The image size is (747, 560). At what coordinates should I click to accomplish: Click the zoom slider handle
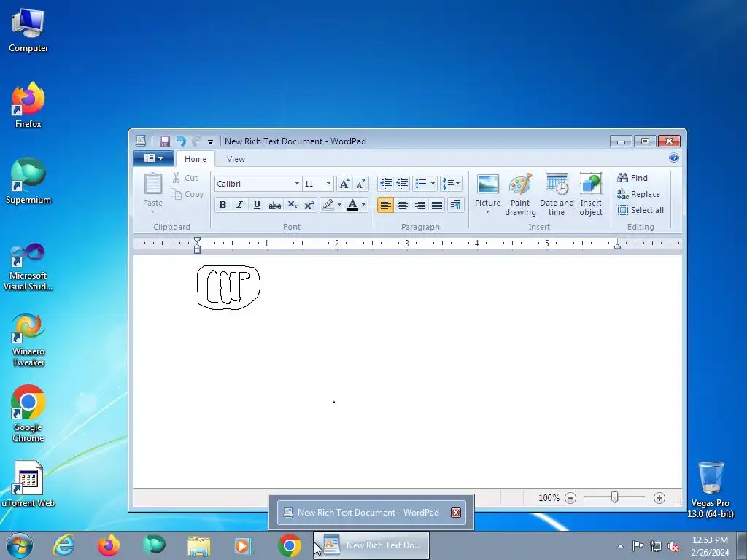614,497
